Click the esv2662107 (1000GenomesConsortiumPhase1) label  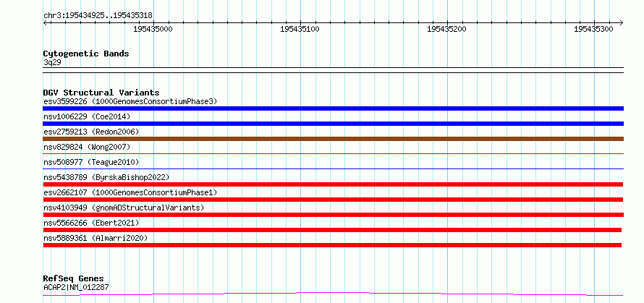(130, 192)
